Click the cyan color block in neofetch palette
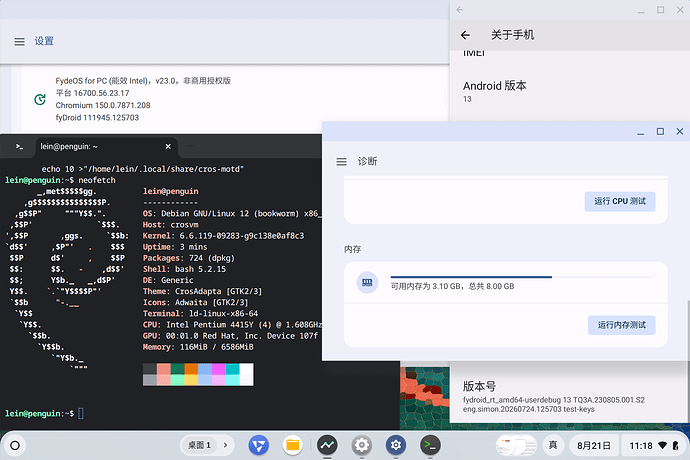690x460 pixels. pos(233,369)
